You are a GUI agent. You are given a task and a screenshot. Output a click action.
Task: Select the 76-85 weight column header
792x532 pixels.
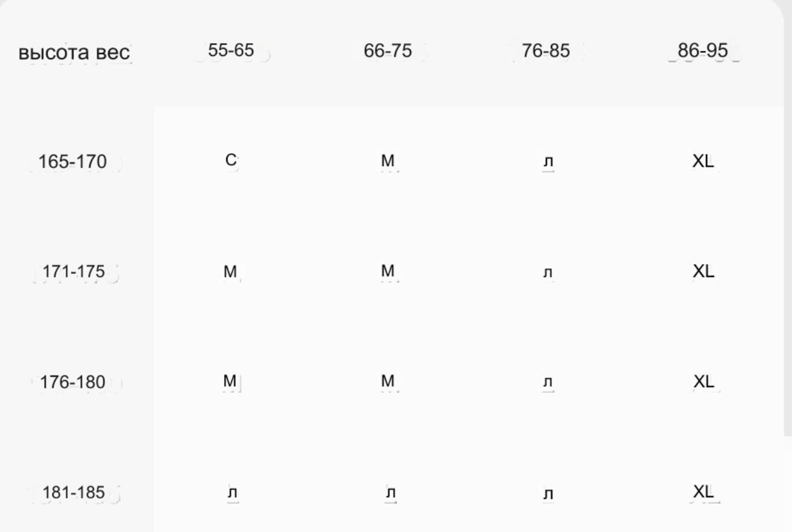[547, 52]
